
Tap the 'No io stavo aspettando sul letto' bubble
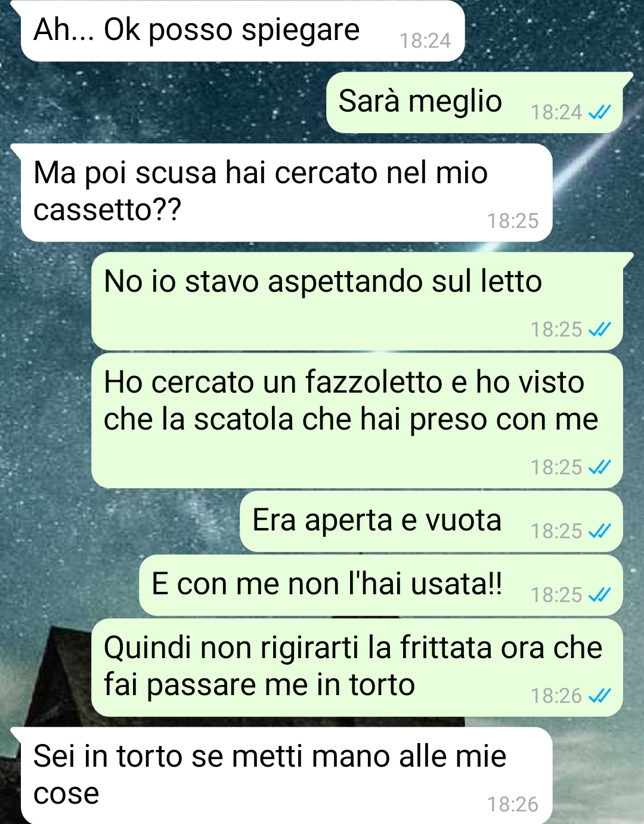tap(357, 301)
